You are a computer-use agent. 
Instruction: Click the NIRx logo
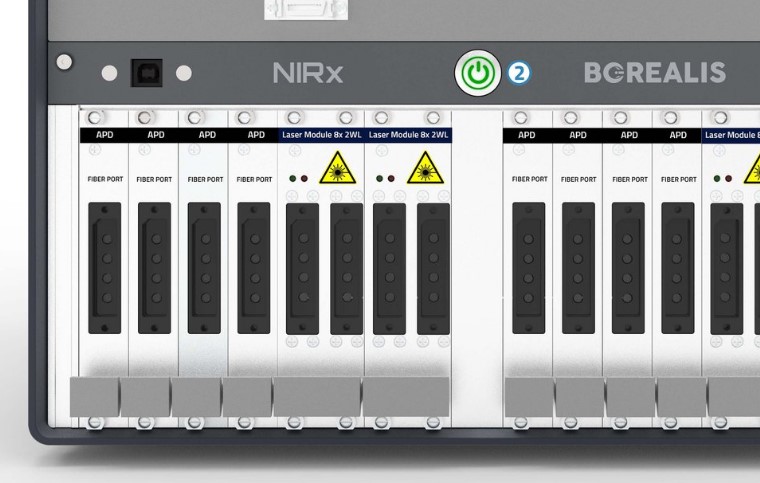[x=308, y=73]
